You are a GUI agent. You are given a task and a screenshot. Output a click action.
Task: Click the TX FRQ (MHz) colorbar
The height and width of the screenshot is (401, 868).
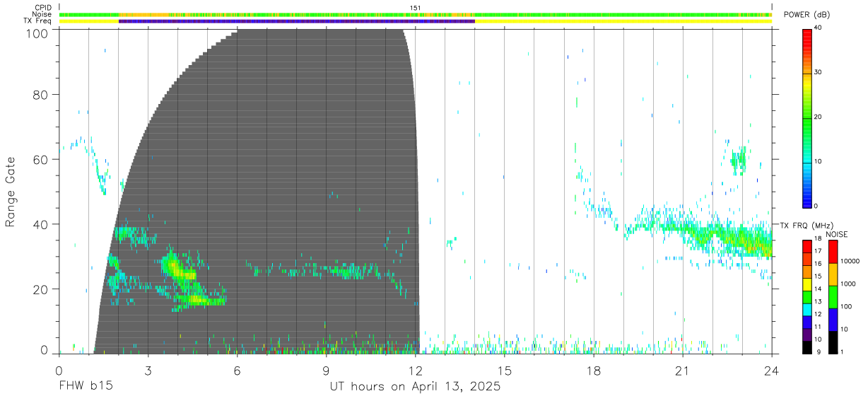(x=807, y=297)
